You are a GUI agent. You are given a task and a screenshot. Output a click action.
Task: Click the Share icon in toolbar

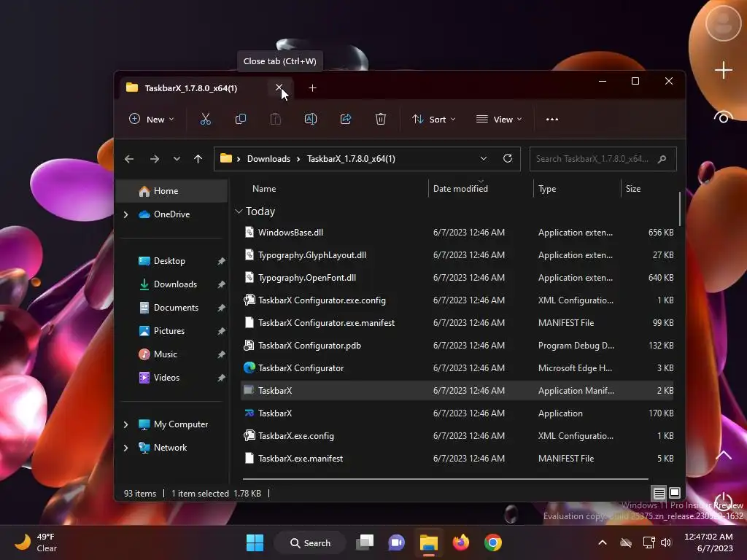(x=346, y=119)
